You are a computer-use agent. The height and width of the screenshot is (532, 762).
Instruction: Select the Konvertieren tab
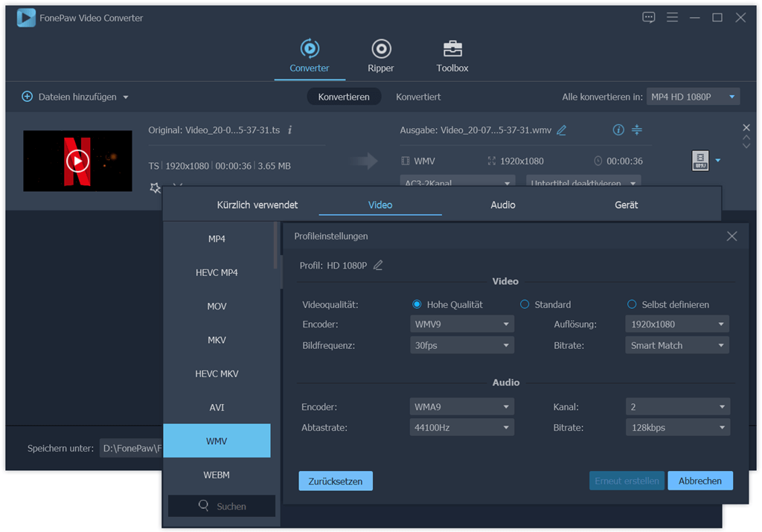pos(344,97)
